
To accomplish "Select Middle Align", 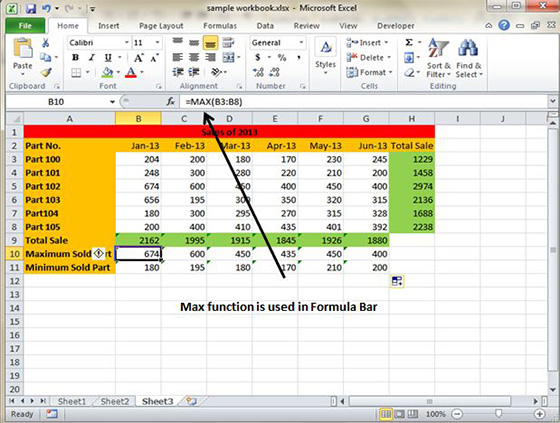I will point(194,43).
